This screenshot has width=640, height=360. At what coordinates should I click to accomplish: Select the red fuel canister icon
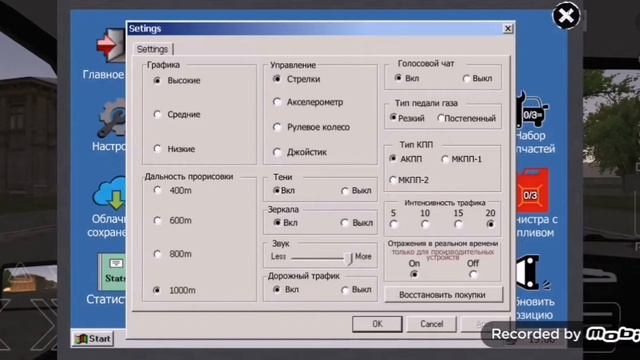pos(532,192)
